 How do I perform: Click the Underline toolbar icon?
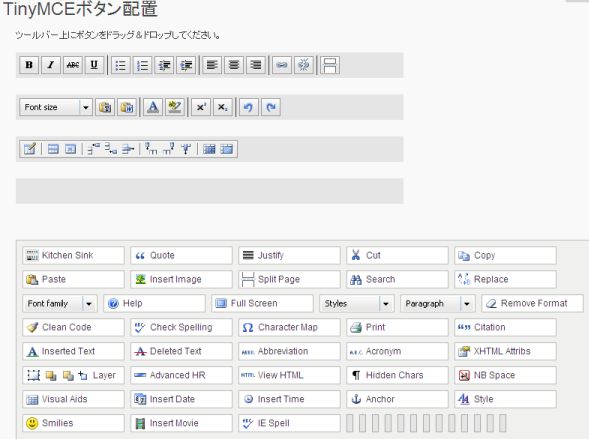pos(94,65)
